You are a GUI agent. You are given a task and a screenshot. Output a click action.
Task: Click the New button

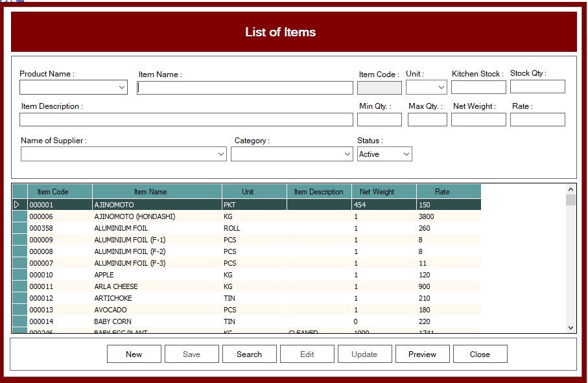(x=134, y=354)
